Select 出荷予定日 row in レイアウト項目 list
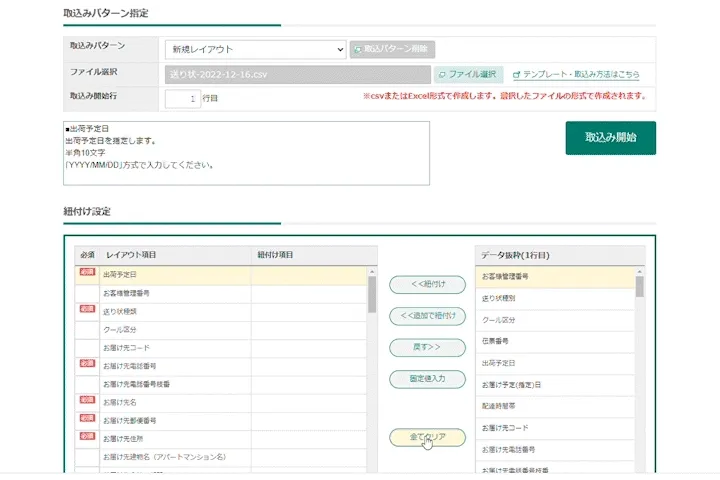Screen dimensions: 720x480 (x=221, y=275)
